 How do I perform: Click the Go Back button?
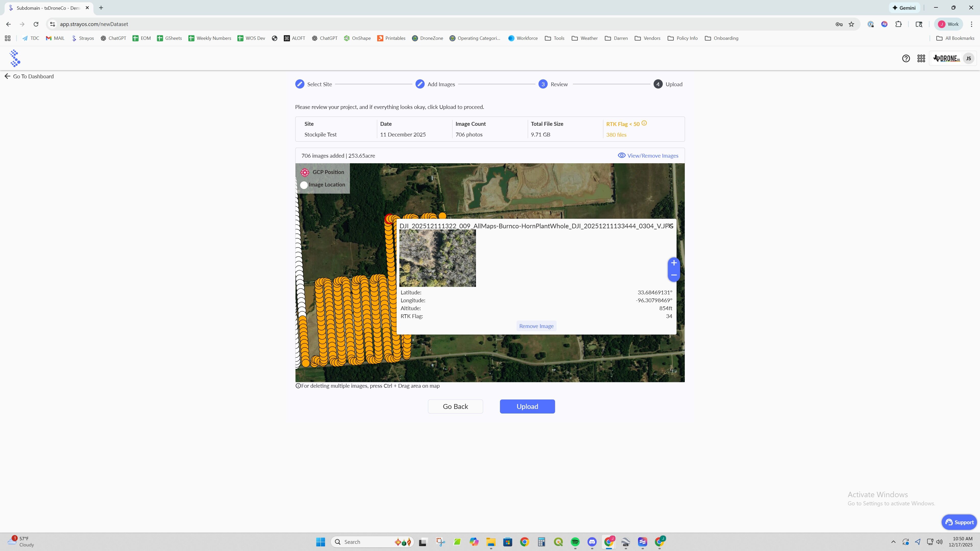(x=455, y=407)
